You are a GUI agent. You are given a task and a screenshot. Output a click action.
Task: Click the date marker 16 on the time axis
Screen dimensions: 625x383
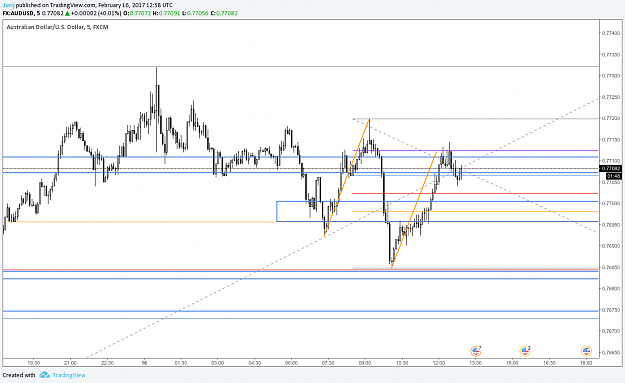pyautogui.click(x=144, y=363)
